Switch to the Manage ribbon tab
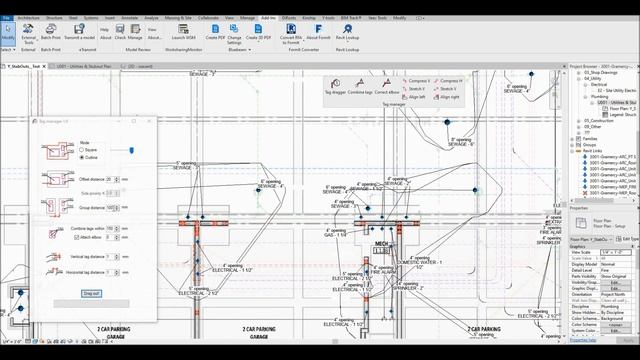The width and height of the screenshot is (640, 360). point(247,18)
